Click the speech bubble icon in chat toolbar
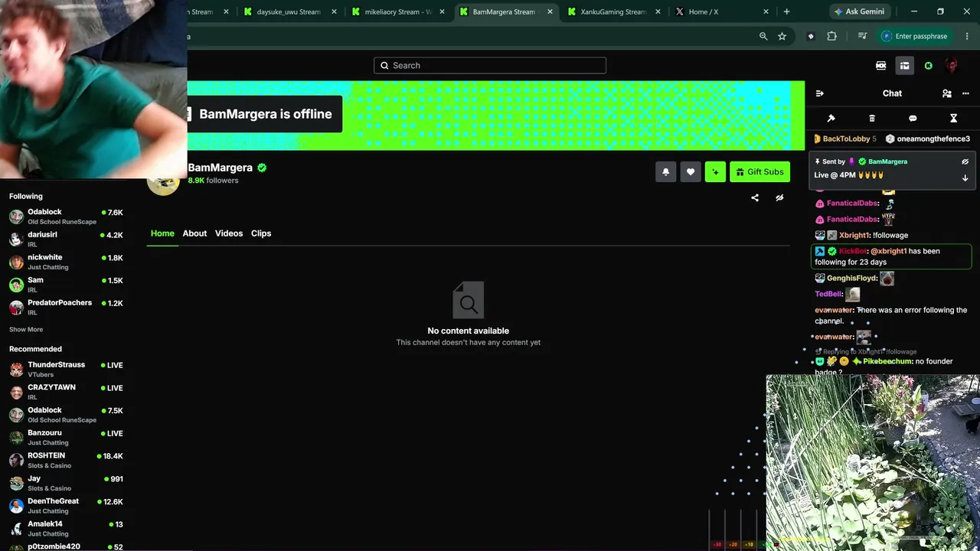Viewport: 980px width, 551px height. click(913, 119)
